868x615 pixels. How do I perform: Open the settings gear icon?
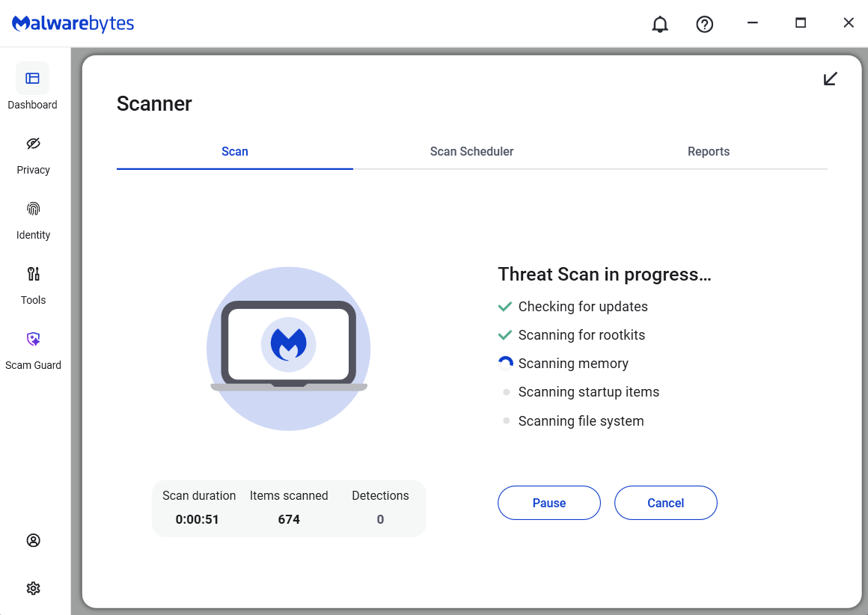click(33, 588)
